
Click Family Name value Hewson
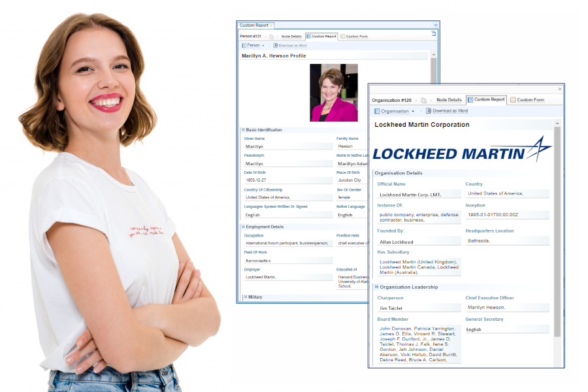(x=352, y=146)
